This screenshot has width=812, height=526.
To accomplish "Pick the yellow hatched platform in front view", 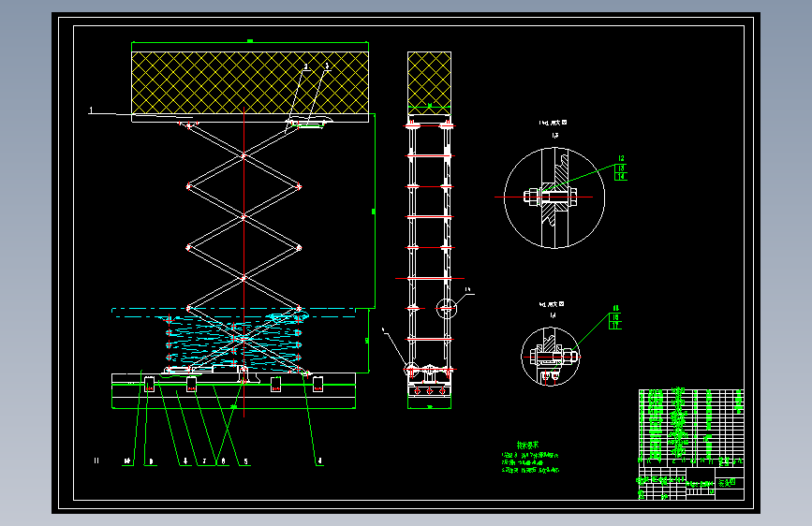I will 250,83.
